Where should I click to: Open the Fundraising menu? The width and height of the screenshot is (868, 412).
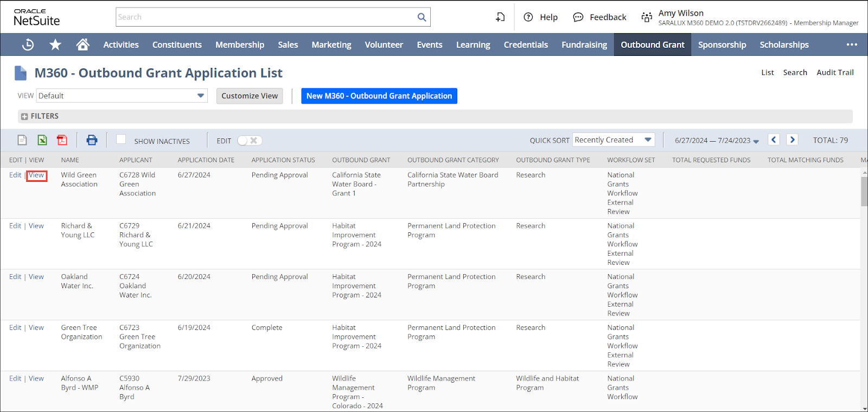point(584,45)
